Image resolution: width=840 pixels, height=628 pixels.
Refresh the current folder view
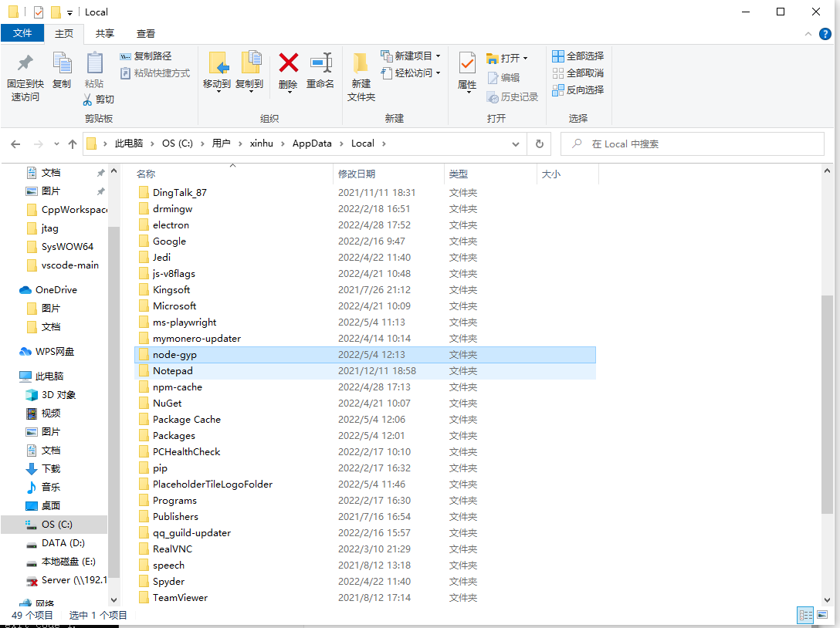tap(539, 144)
